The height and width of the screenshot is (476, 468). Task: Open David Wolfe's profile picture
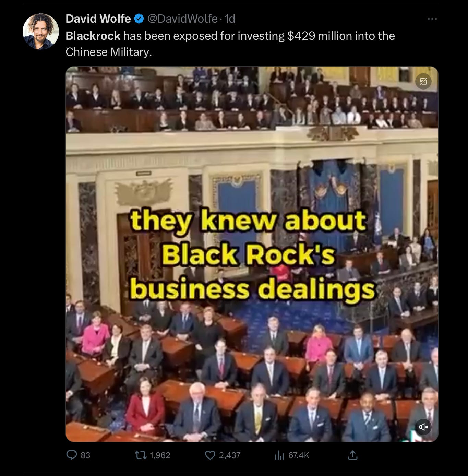(41, 32)
